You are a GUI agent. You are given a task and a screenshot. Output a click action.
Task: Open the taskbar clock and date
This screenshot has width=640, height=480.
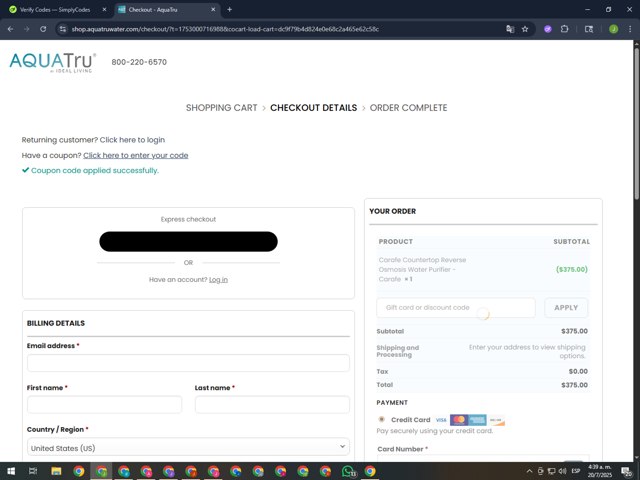pyautogui.click(x=600, y=471)
